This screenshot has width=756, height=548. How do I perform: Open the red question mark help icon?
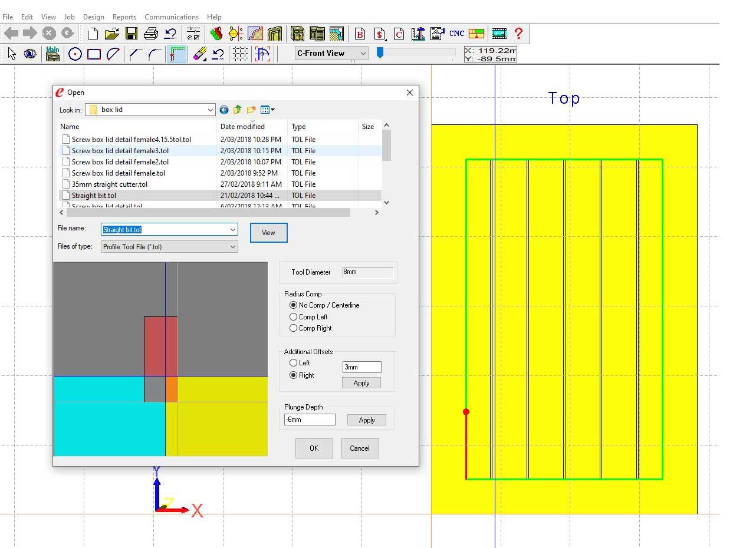pyautogui.click(x=518, y=34)
